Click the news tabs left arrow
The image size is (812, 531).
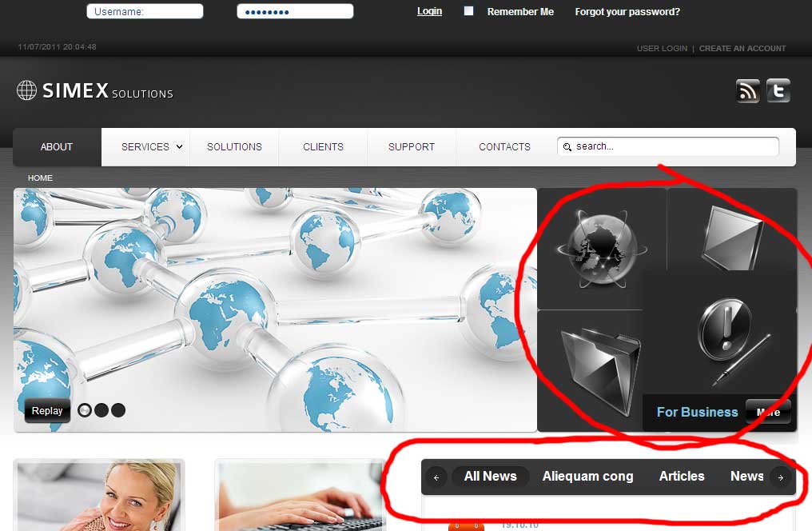coord(436,477)
